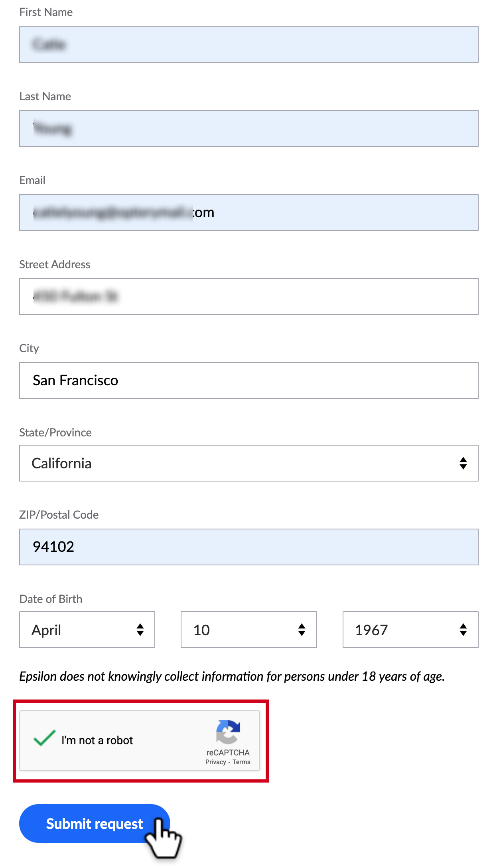The image size is (497, 868).
Task: Open the reCAPTCHA Privacy link
Action: click(x=216, y=762)
